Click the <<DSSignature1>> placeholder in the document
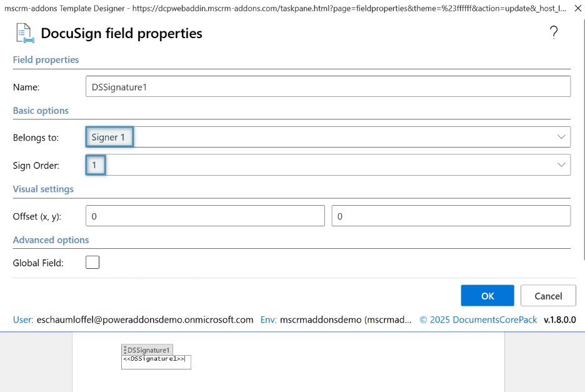 click(154, 359)
